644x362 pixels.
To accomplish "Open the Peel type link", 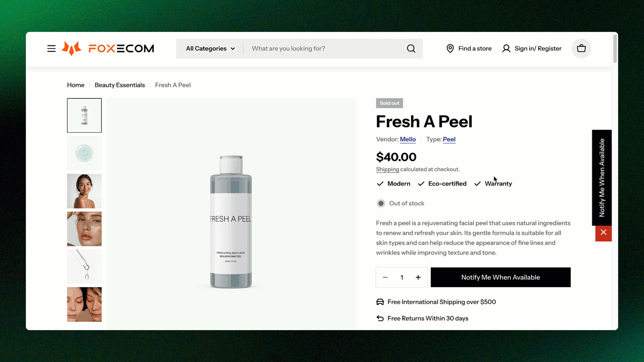I will point(449,139).
